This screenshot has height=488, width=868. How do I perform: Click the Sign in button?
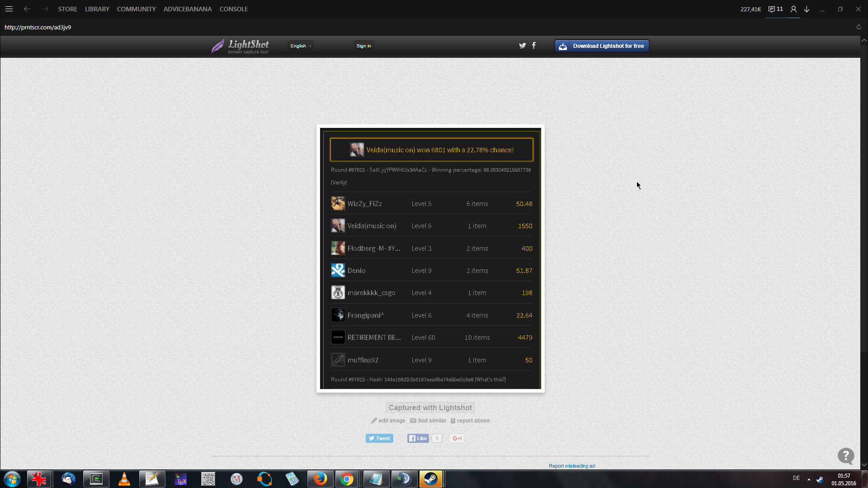click(363, 46)
